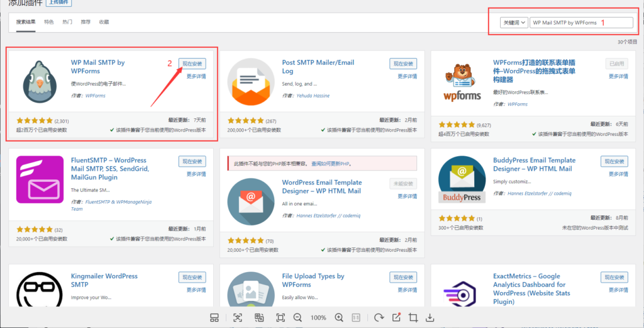Open Kingmailer WordPress SMTP title link
This screenshot has height=328, width=644.
[104, 280]
